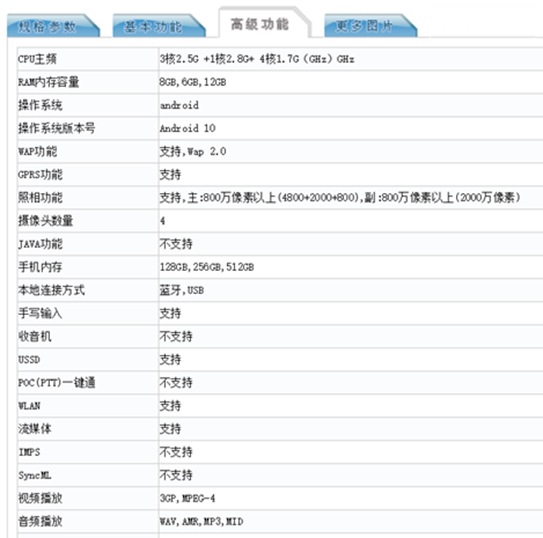This screenshot has height=538, width=543.
Task: Click the 照相功能 camera specification text
Action: [340, 198]
